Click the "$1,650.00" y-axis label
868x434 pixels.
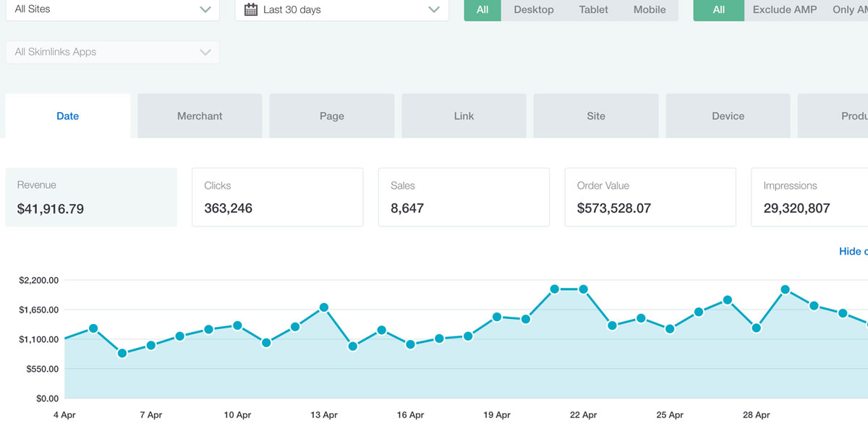tap(39, 310)
